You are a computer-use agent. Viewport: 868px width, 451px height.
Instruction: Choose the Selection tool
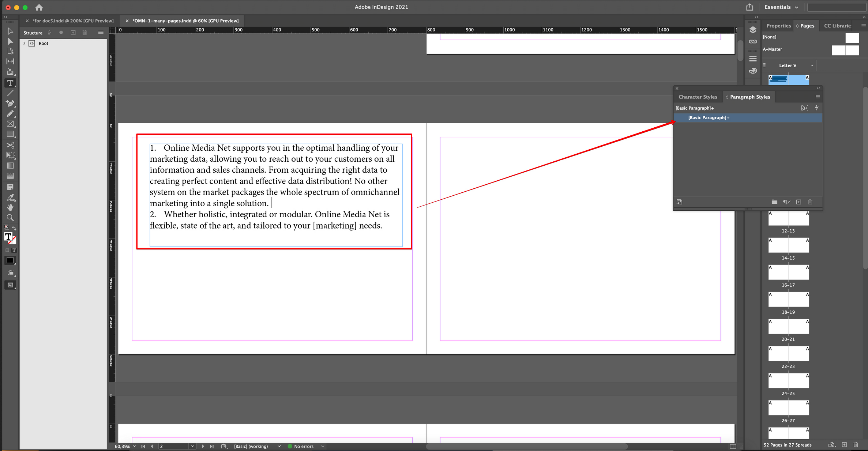coord(10,31)
